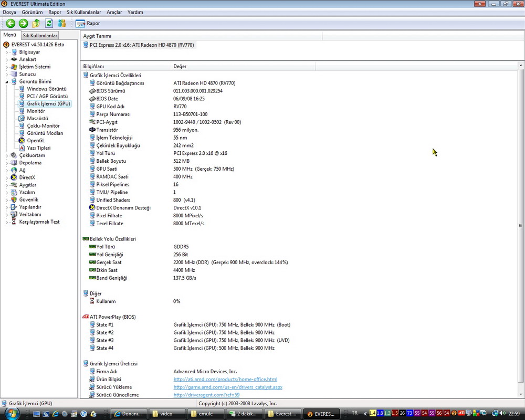Open the video taskbar button

click(x=166, y=414)
